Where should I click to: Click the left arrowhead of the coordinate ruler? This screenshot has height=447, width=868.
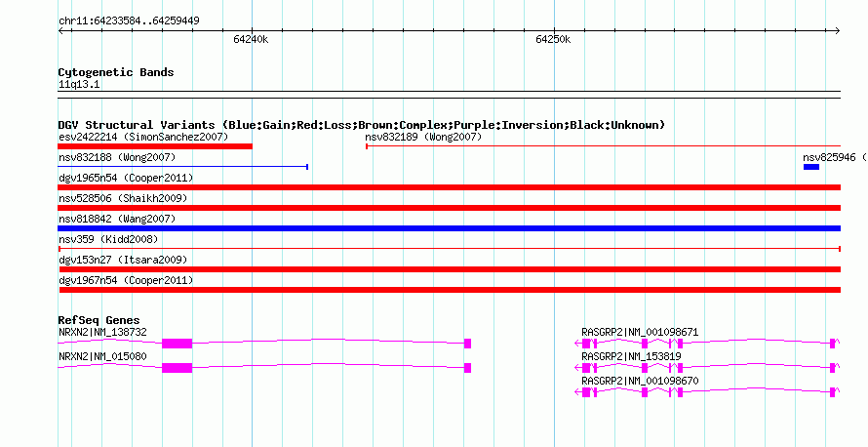click(x=60, y=31)
